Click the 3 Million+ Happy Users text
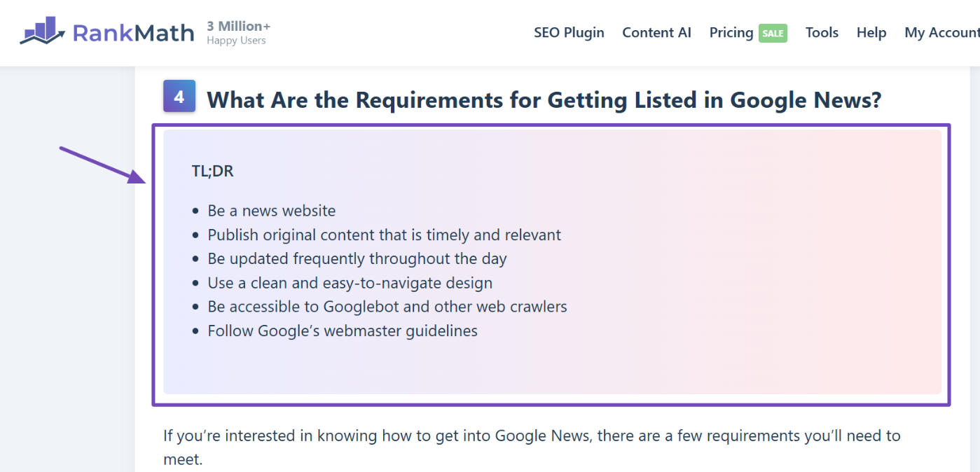Screen dimensions: 980x472 point(238,32)
